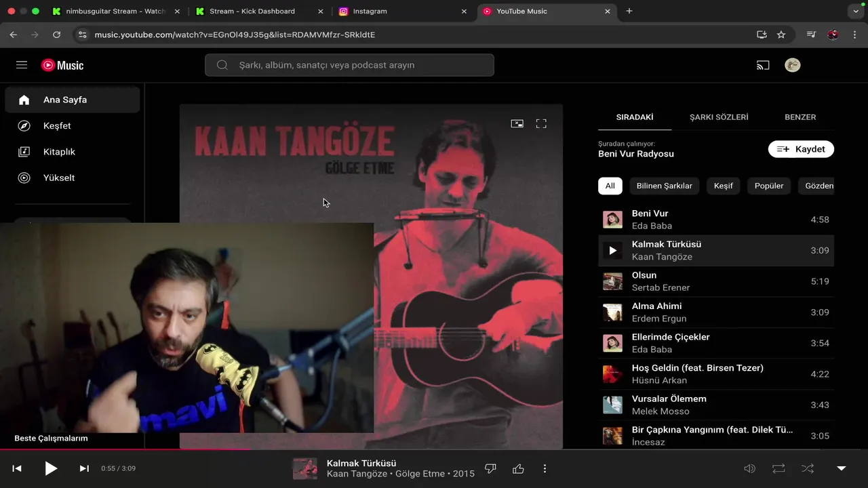Viewport: 868px width, 488px height.
Task: Select the Keşif filter chip
Action: pyautogui.click(x=724, y=186)
